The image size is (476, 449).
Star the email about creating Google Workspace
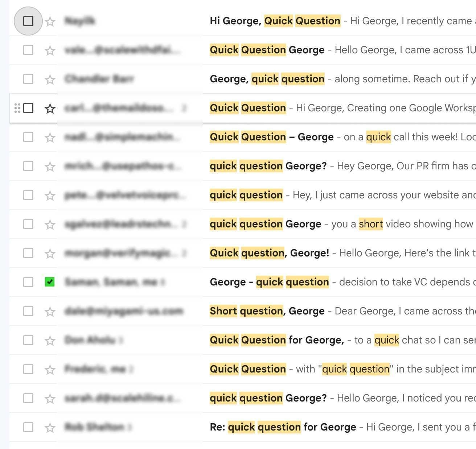[50, 108]
